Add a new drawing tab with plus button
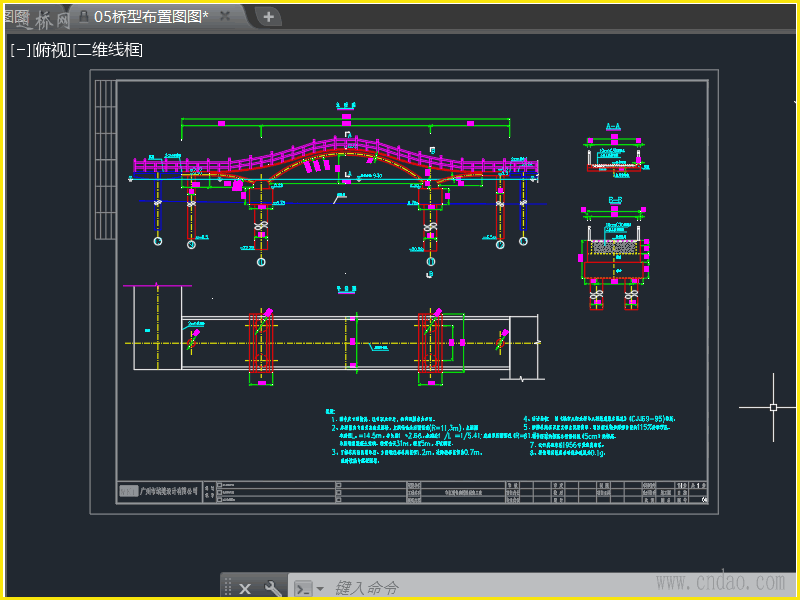 pyautogui.click(x=268, y=16)
